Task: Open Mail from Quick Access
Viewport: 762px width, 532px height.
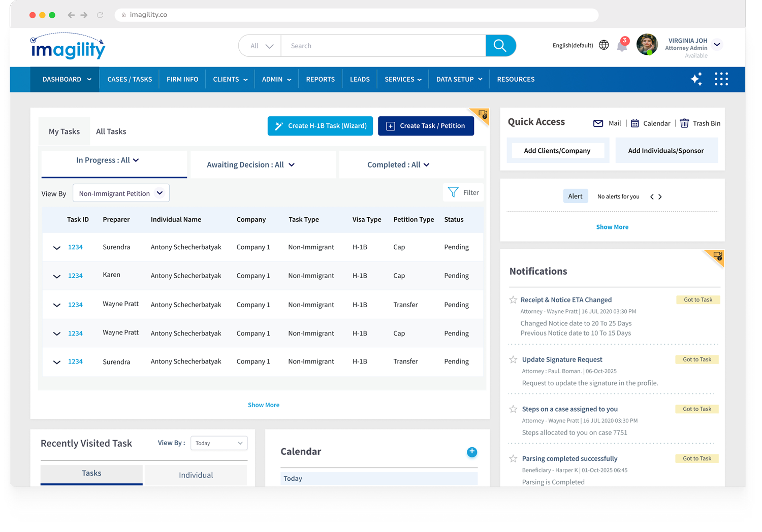Action: [x=598, y=123]
